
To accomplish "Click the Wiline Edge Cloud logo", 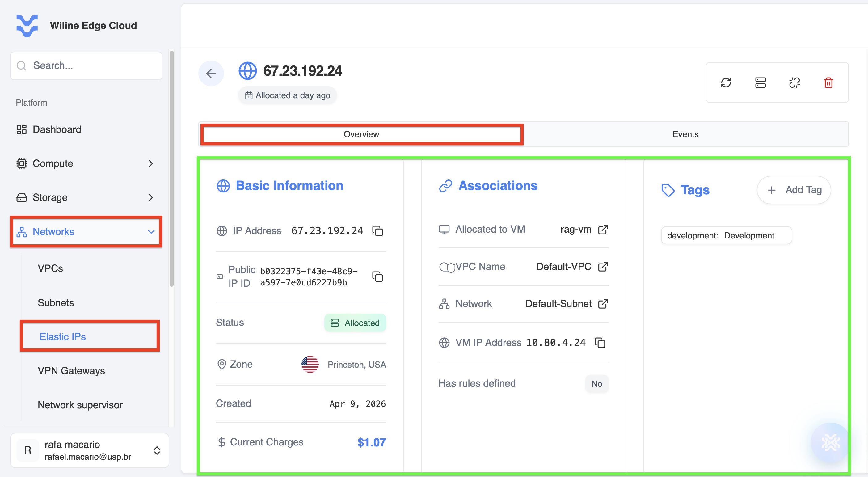I will tap(27, 26).
